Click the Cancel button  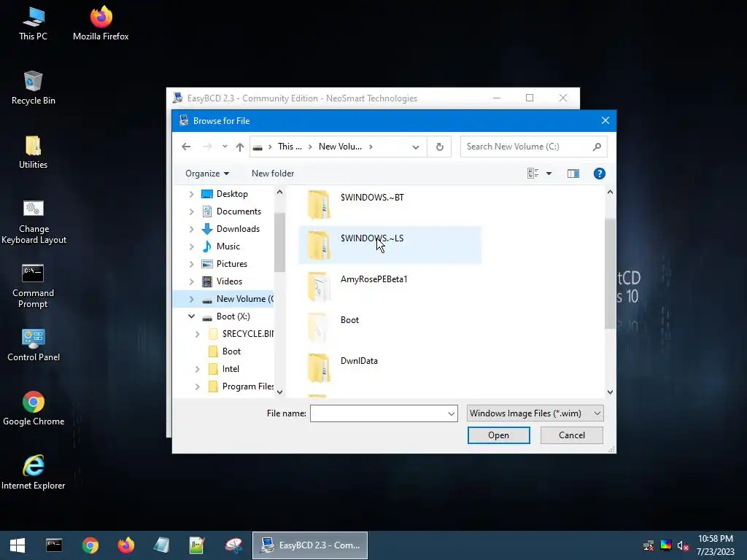click(x=572, y=435)
